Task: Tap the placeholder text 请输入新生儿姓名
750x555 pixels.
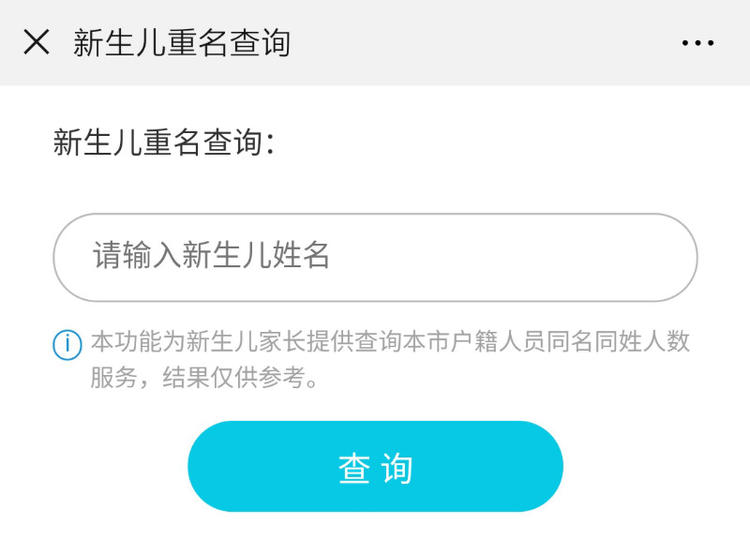Action: [x=211, y=255]
